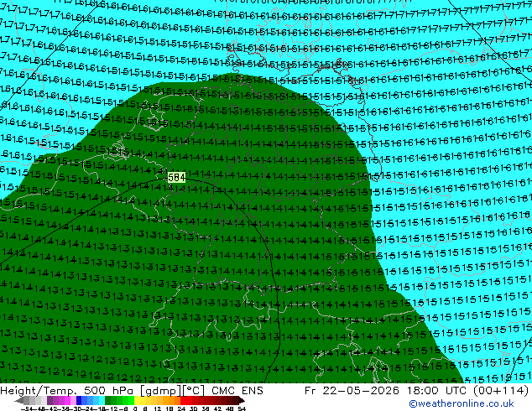Image resolution: width=532 pixels, height=411 pixels.
Task: Select the bright red legend swatch
Action: pos(183,400)
